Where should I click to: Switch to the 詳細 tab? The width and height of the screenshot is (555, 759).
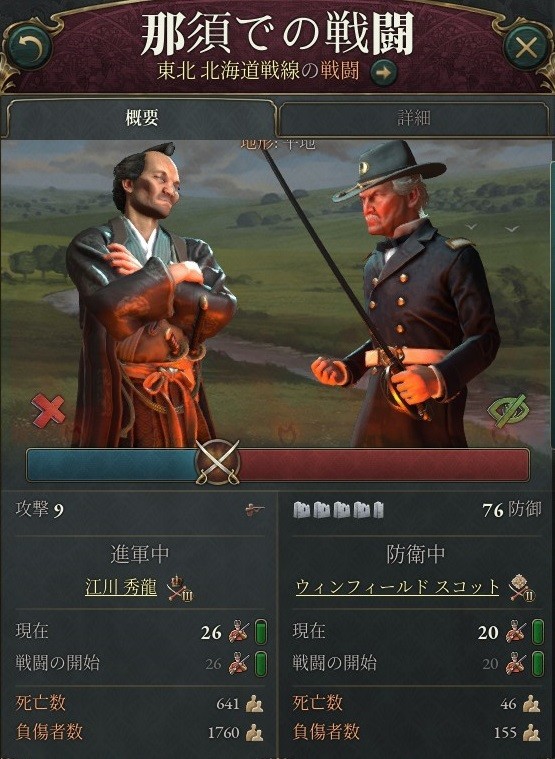point(414,118)
